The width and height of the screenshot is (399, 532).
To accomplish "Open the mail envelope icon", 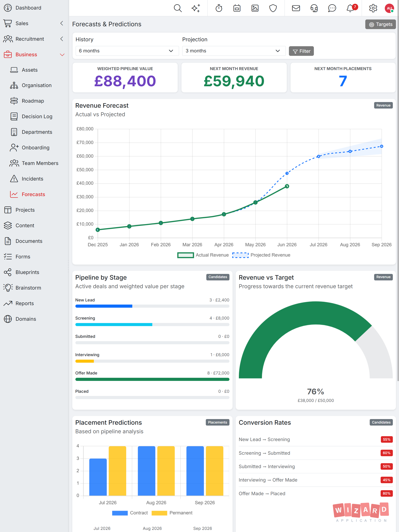I will click(x=296, y=8).
